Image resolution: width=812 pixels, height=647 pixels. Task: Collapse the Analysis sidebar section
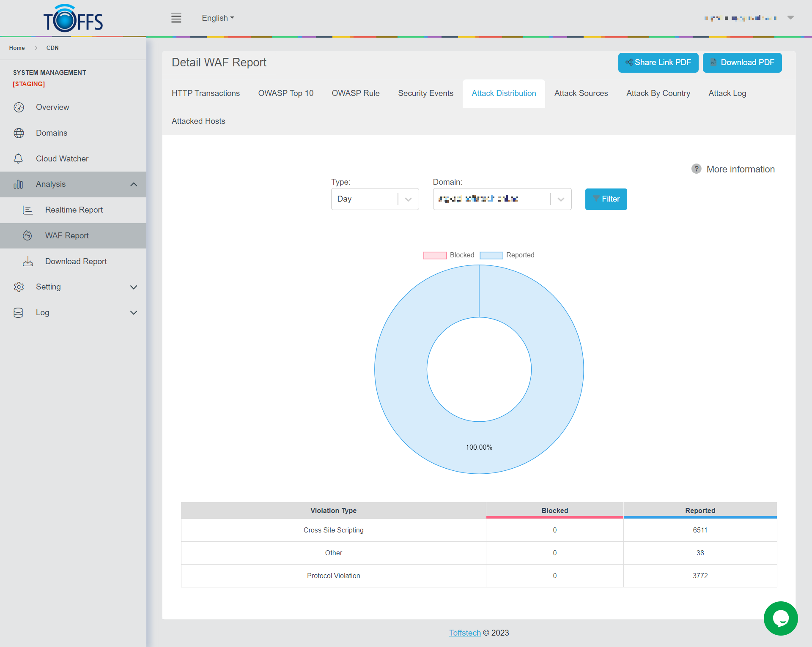[134, 184]
